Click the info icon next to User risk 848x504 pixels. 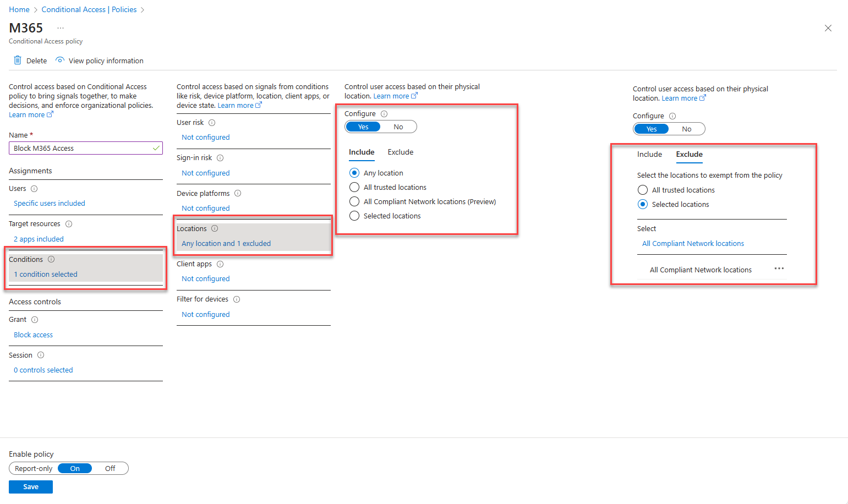(212, 123)
